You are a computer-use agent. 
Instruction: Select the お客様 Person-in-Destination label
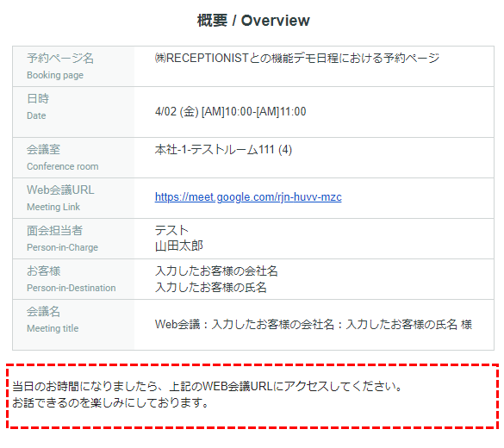point(71,279)
